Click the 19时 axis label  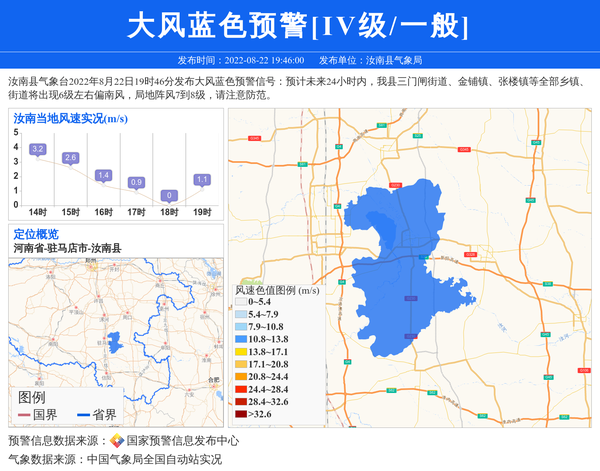pyautogui.click(x=202, y=212)
